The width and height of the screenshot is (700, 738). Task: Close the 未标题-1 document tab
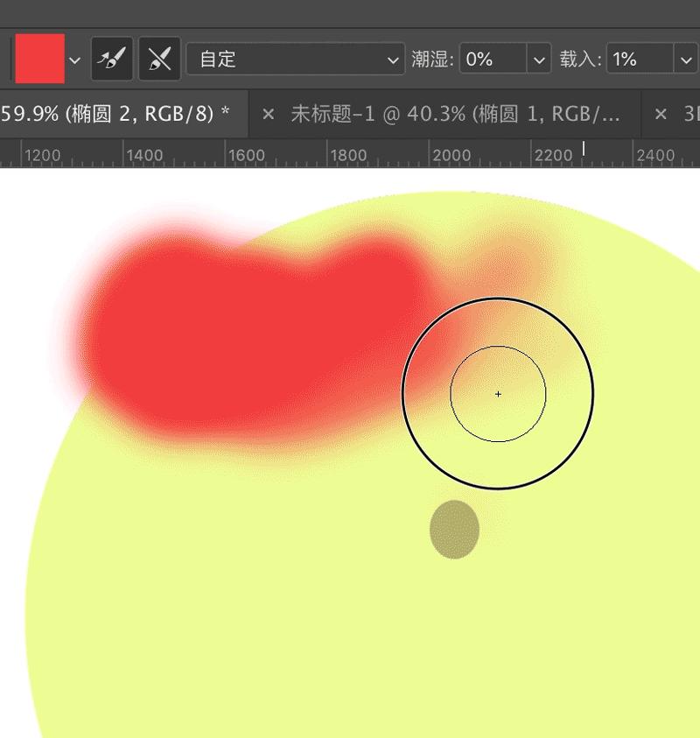click(x=268, y=114)
